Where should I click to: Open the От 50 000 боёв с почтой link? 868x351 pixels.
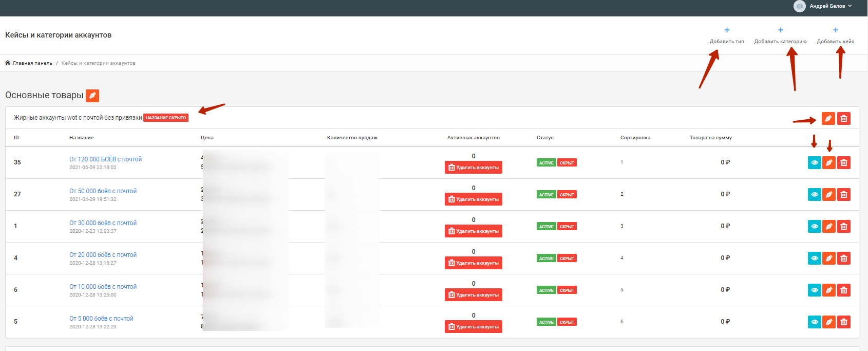(103, 191)
